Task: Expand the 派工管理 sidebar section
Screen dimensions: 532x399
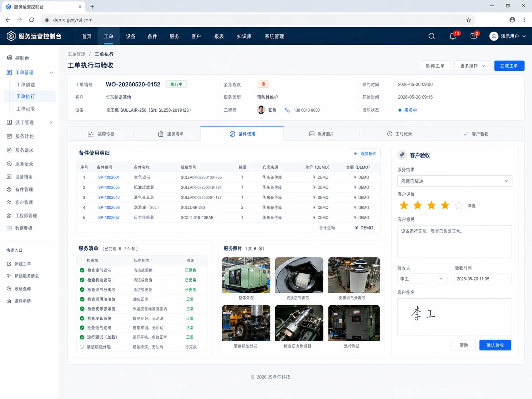Action: click(51, 122)
